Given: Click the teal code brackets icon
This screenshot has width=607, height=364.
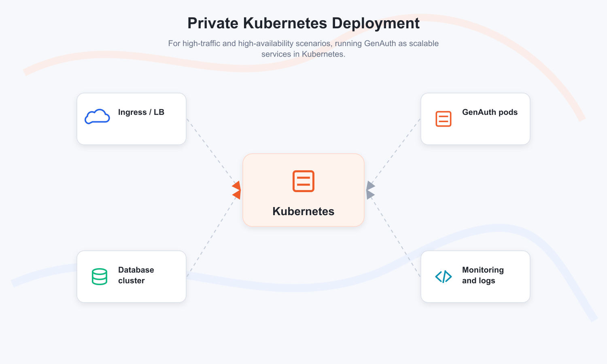Looking at the screenshot, I should (x=444, y=277).
